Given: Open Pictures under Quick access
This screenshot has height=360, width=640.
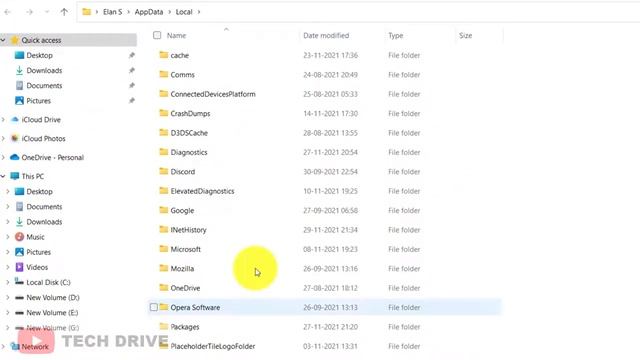Looking at the screenshot, I should (38, 100).
